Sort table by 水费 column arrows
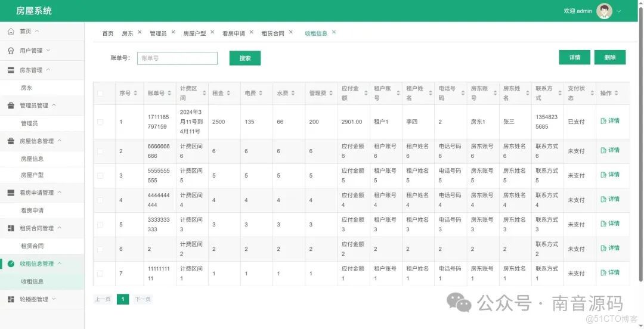644x329 pixels. (x=293, y=93)
